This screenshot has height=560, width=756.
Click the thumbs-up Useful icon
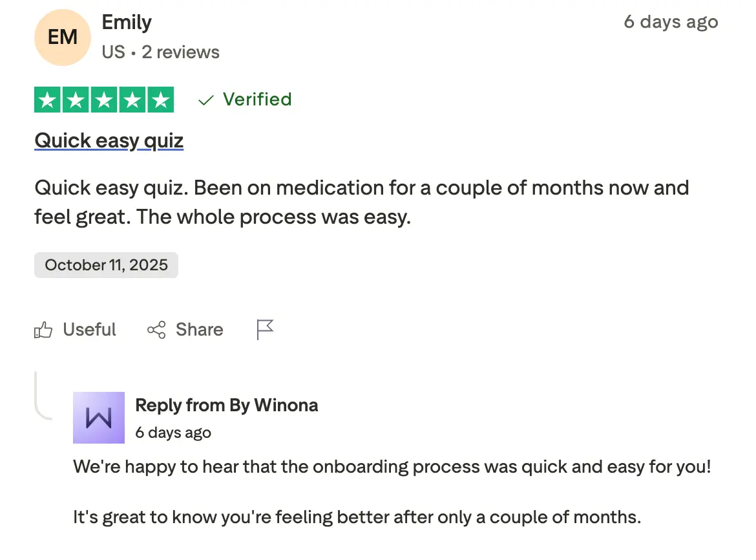tap(43, 330)
